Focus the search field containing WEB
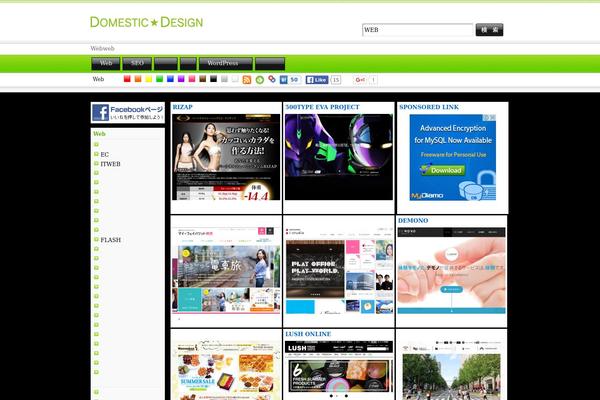The image size is (600, 400). (417, 29)
